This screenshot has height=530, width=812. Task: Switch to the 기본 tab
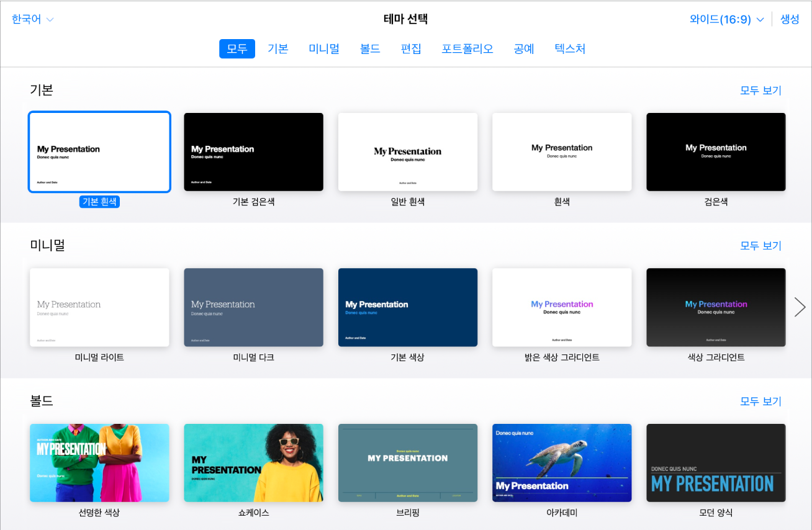(x=277, y=48)
